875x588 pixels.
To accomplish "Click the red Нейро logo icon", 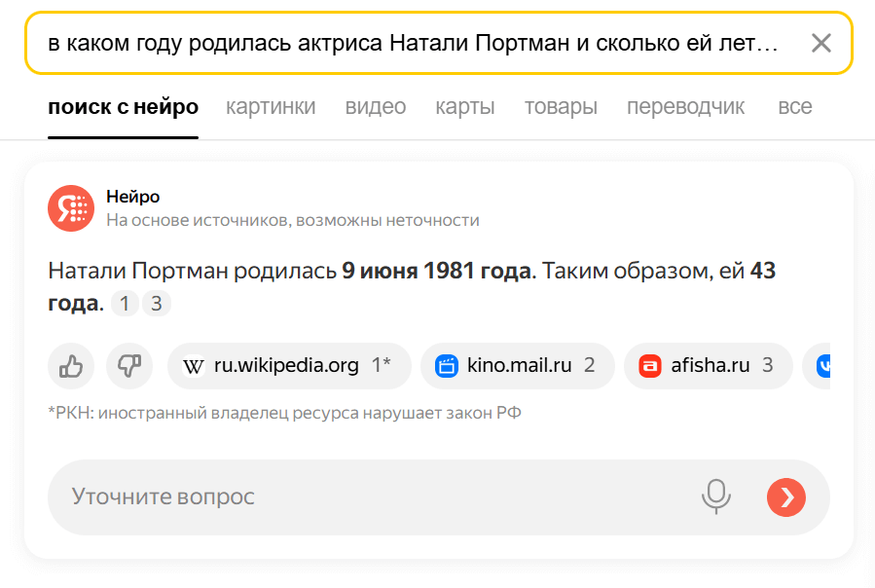I will (71, 208).
